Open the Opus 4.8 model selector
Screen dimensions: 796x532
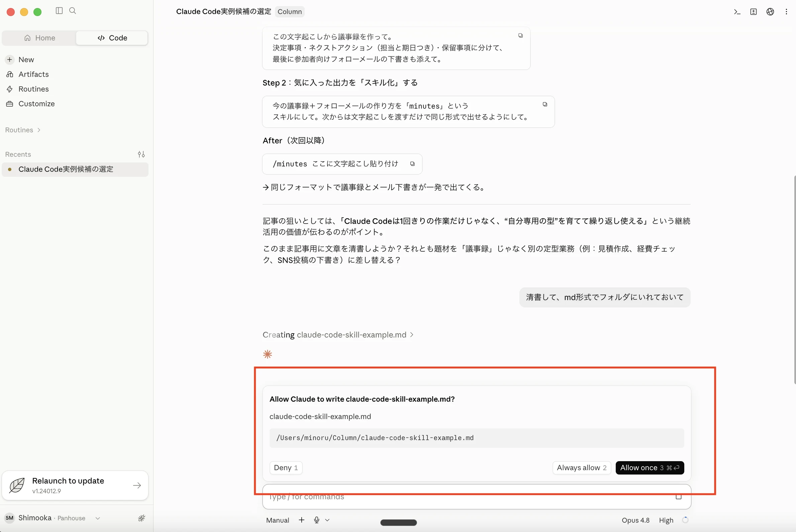coord(635,520)
